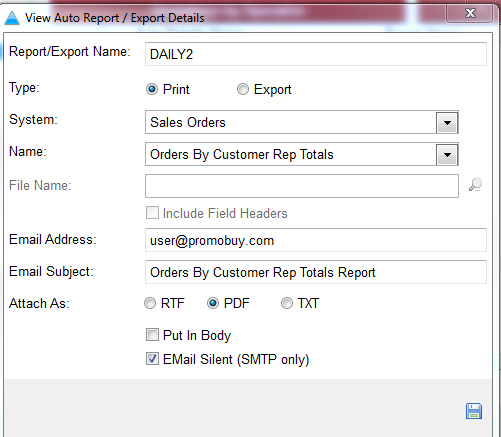Image resolution: width=501 pixels, height=437 pixels.
Task: Click the magnifier browse icon beside File Name
Action: (x=475, y=185)
